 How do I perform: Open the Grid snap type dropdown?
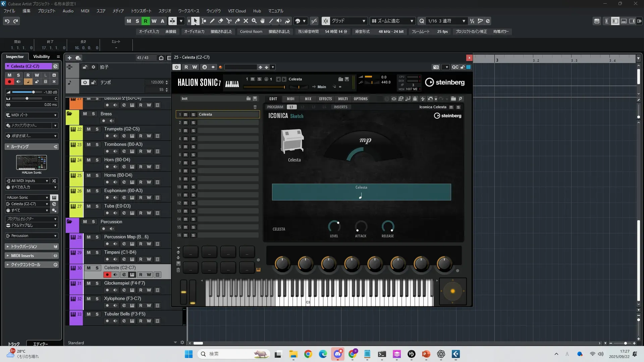pyautogui.click(x=349, y=21)
